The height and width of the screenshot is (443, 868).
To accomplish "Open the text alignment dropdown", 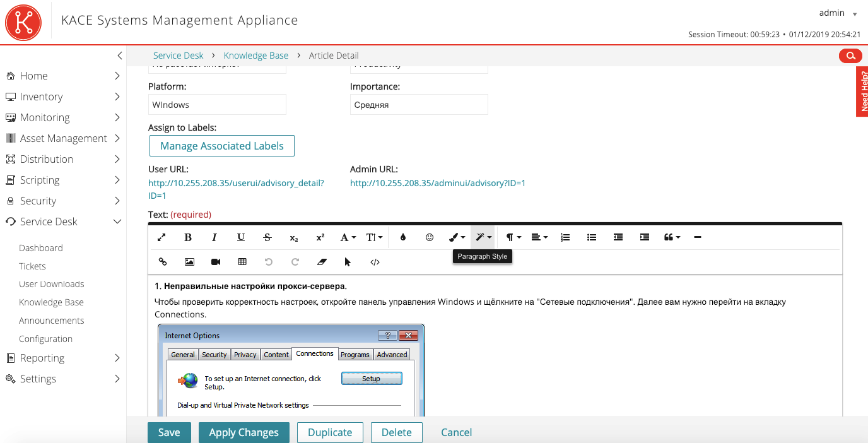I will click(539, 237).
